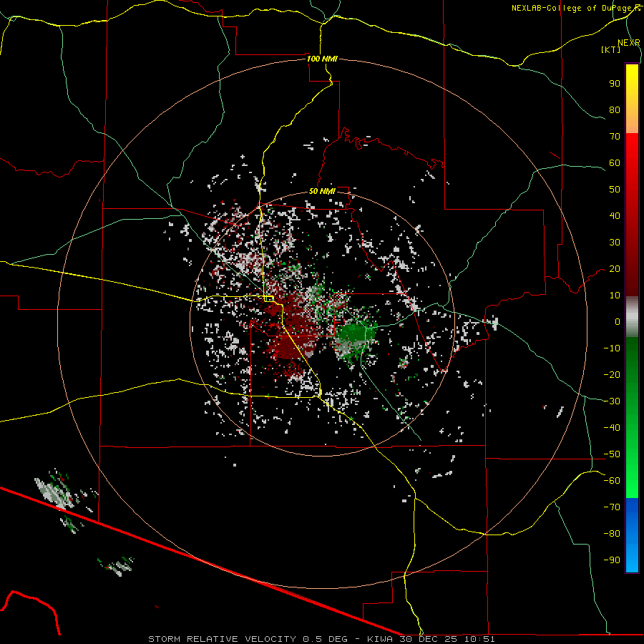This screenshot has height=644, width=644.
Task: Pick the gray zero-velocity band on scale
Action: 632,317
